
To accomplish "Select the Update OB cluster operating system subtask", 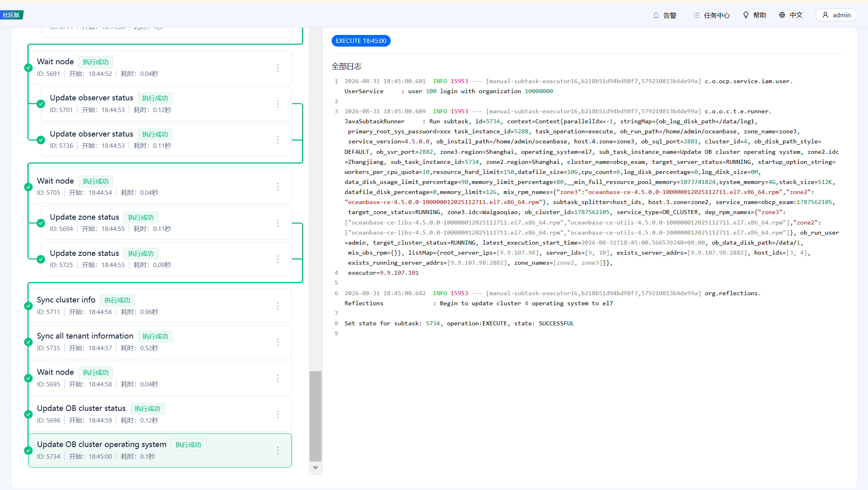I will (160, 450).
